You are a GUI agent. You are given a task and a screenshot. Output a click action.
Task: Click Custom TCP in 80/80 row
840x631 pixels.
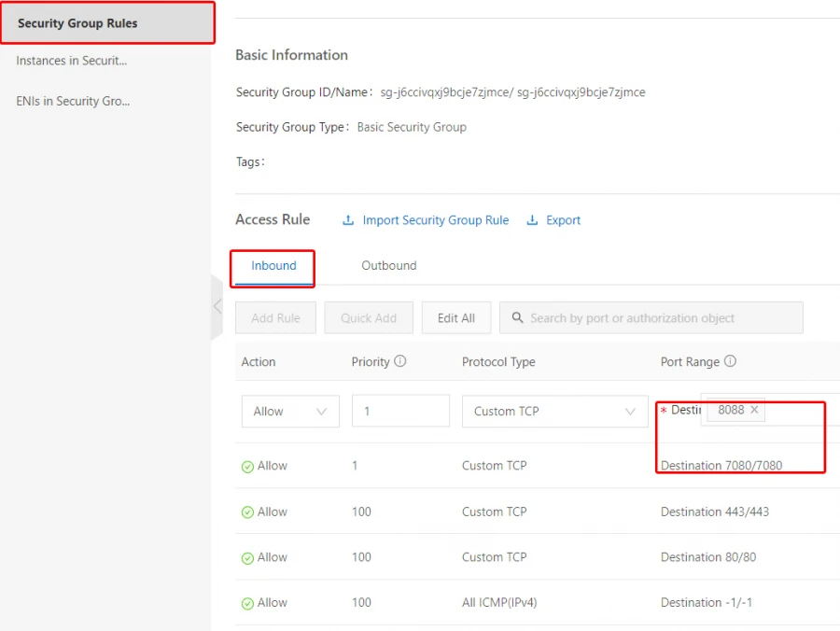tap(495, 557)
